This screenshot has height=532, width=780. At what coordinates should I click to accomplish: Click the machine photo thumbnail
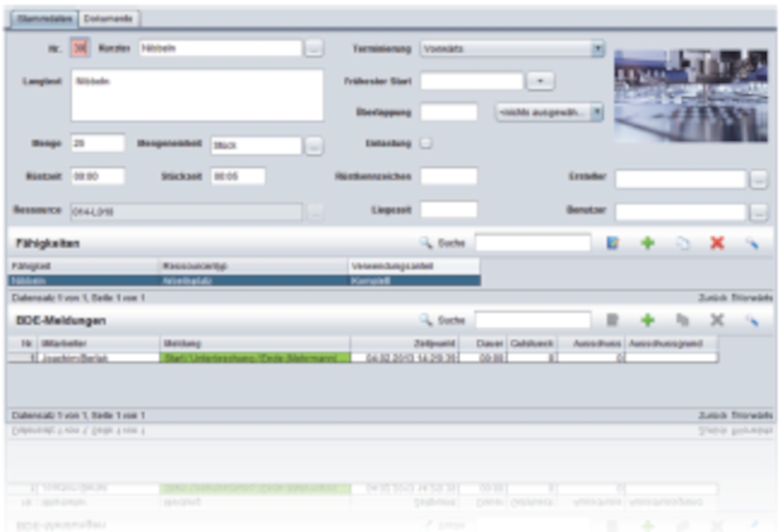coord(691,96)
